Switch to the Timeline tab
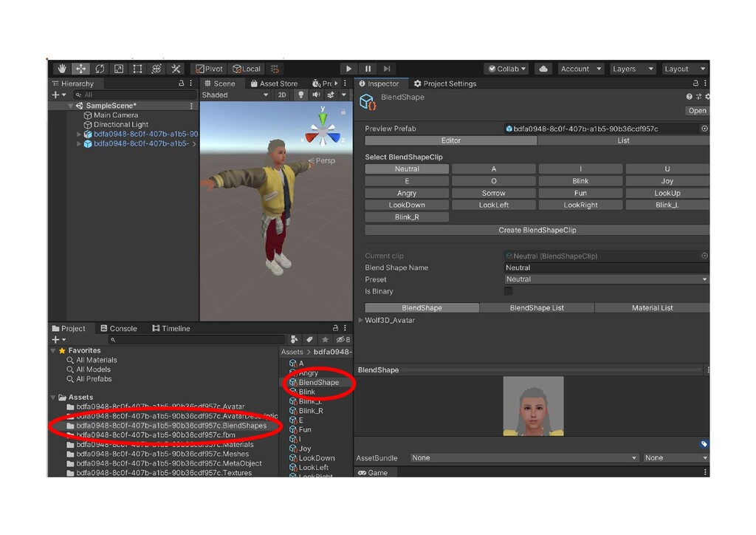 coord(171,329)
